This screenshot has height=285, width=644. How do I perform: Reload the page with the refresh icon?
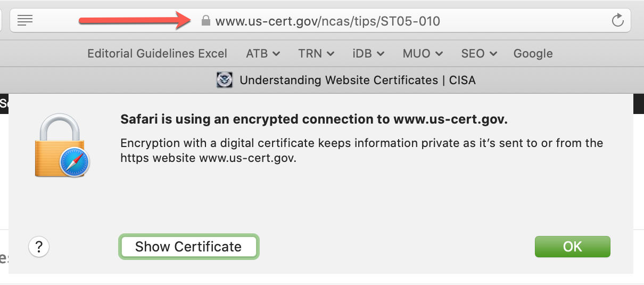click(x=617, y=21)
